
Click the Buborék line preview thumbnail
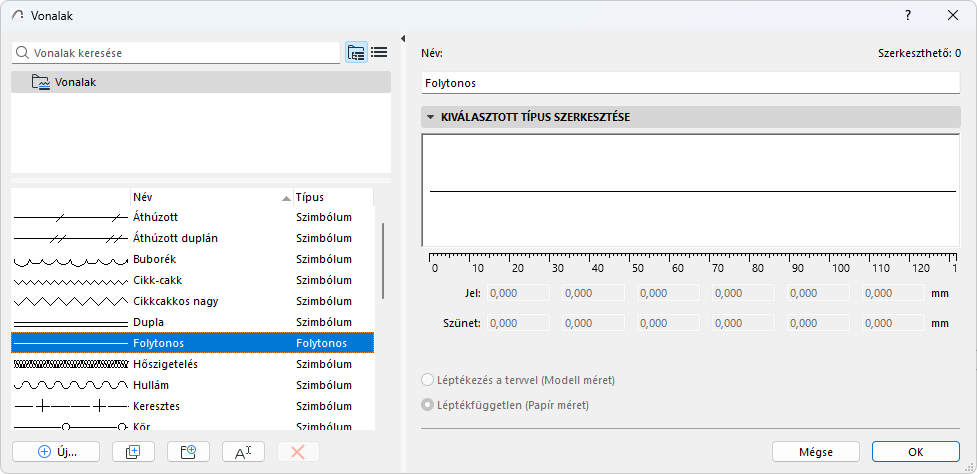point(70,260)
